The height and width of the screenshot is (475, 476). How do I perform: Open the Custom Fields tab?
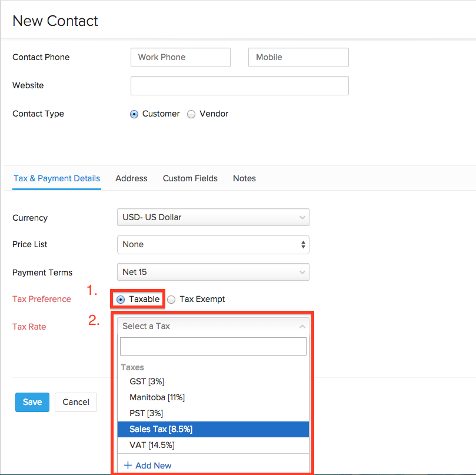coord(189,178)
